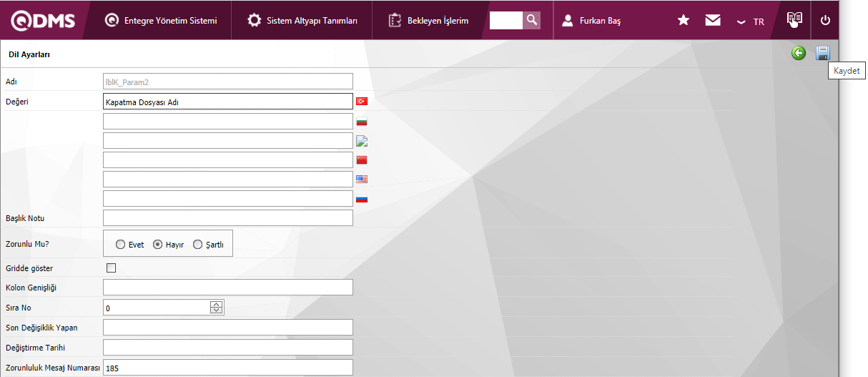Open the messages envelope icon
This screenshot has width=868, height=377.
point(713,21)
